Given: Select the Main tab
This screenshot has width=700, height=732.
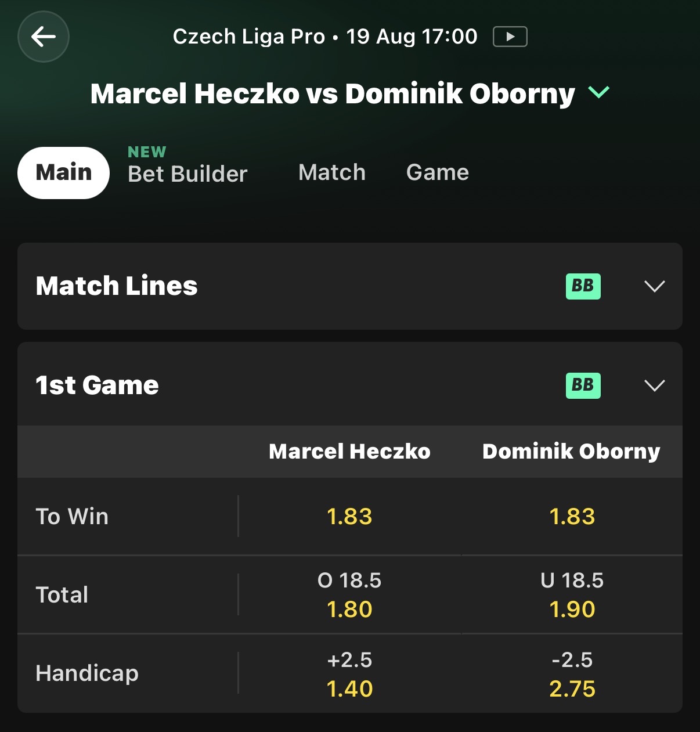Looking at the screenshot, I should click(x=64, y=172).
